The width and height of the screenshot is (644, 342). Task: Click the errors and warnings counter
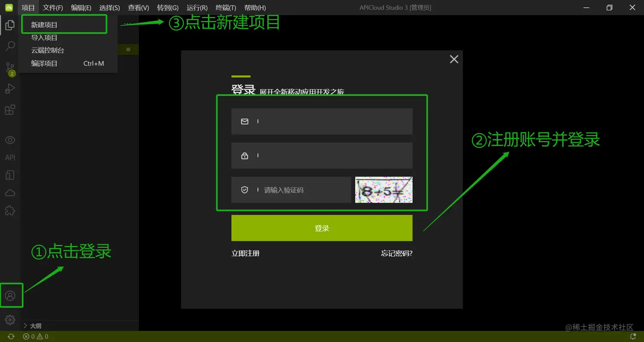point(36,336)
